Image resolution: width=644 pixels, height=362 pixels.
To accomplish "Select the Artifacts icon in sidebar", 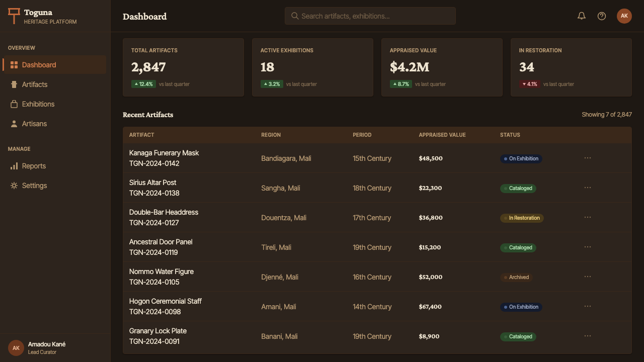I will point(14,84).
